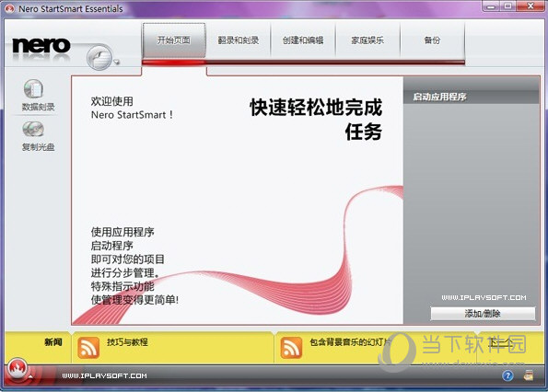Viewport: 548px width, 392px height.
Task: Open the 包含背景音乐的幻灯片 RSS feed icon
Action: (291, 348)
